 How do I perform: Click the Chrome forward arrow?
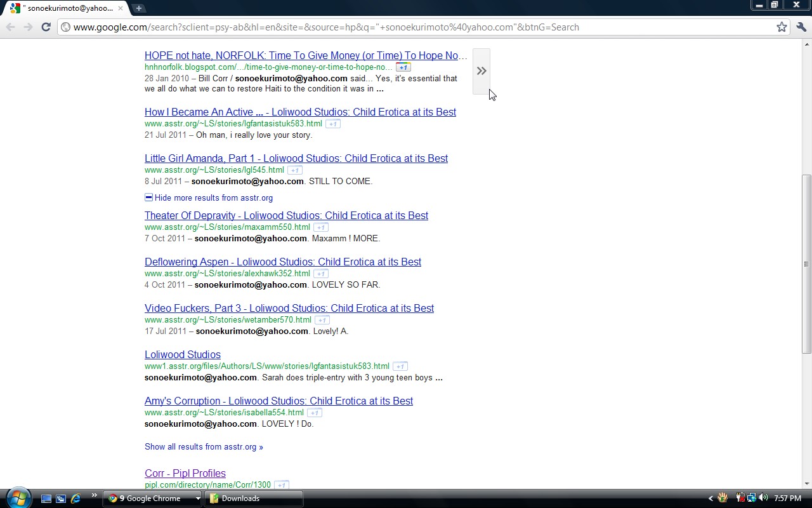coord(28,27)
